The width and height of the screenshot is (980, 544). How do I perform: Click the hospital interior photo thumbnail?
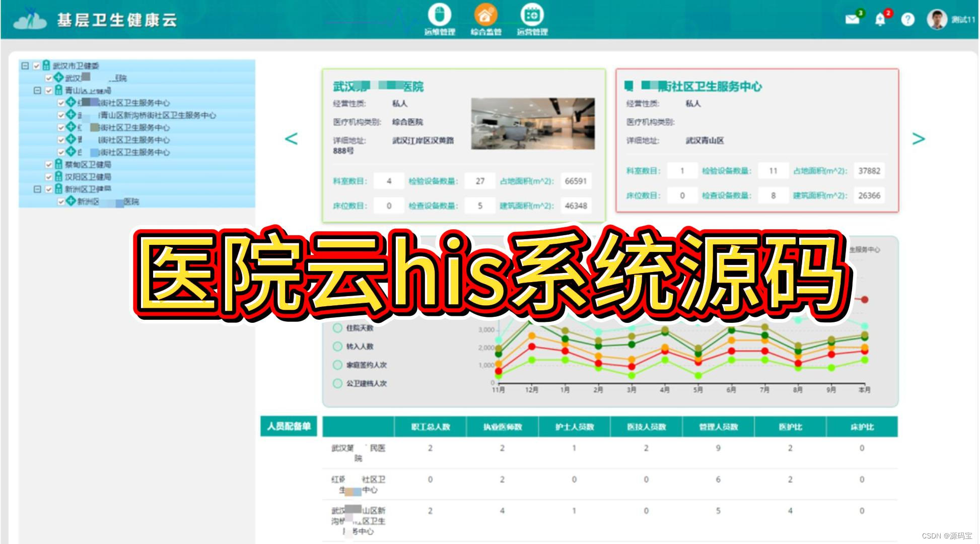[x=533, y=123]
